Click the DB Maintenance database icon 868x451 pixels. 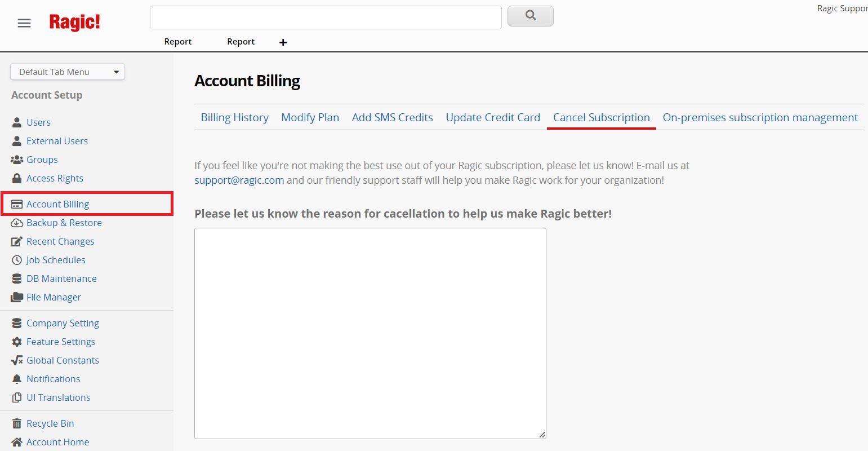17,278
